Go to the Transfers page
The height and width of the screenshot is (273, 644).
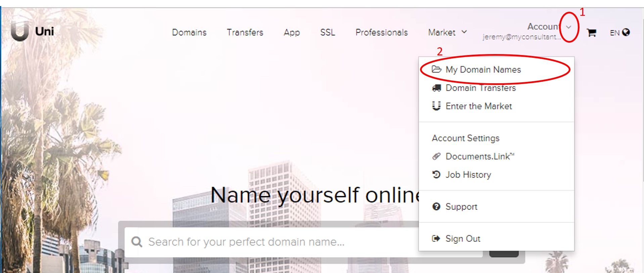(x=245, y=32)
